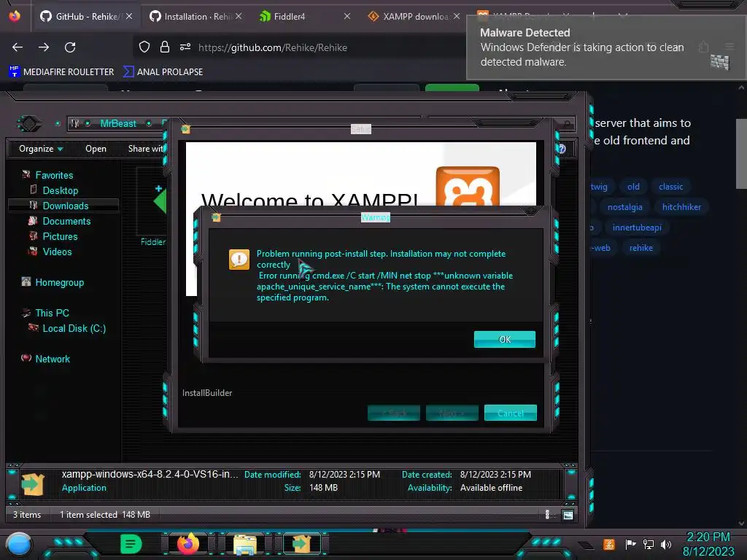Click the File Explorer icon in the taskbar
Viewport: 747px width, 560px height.
pos(245,544)
